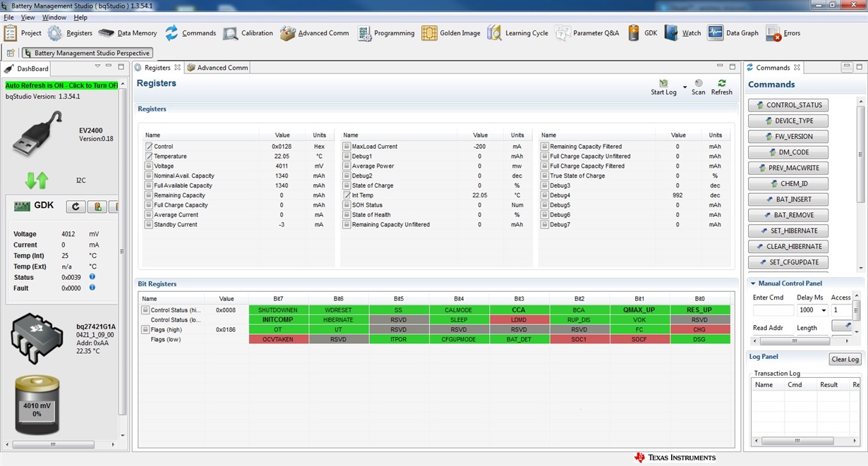Open the Start Log dropdown arrow
Viewport: 868px width, 466px height.
(685, 87)
